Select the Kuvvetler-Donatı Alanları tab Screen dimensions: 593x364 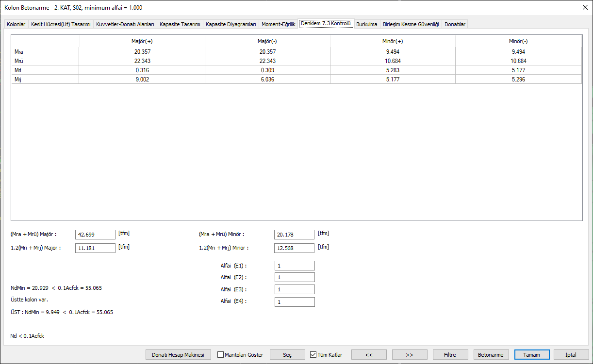[x=125, y=23]
